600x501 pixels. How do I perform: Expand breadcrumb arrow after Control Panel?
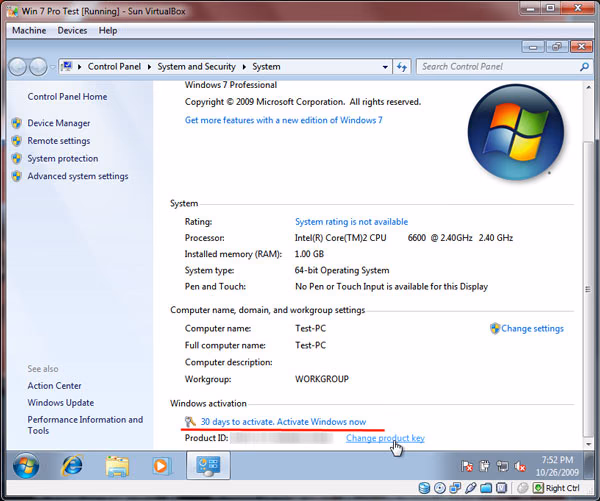149,67
